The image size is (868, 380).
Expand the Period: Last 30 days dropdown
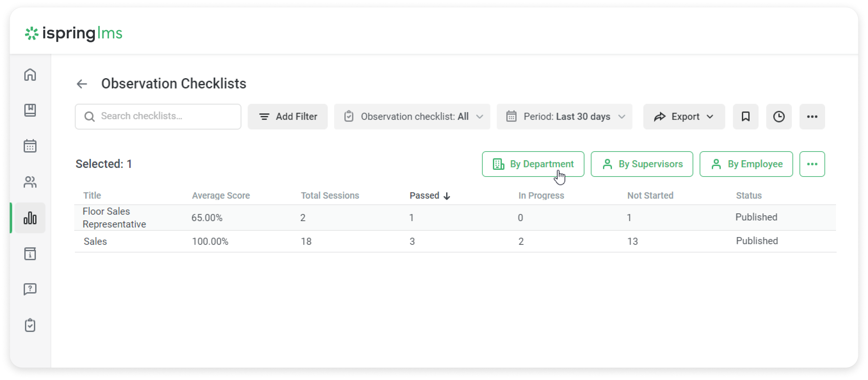tap(564, 117)
